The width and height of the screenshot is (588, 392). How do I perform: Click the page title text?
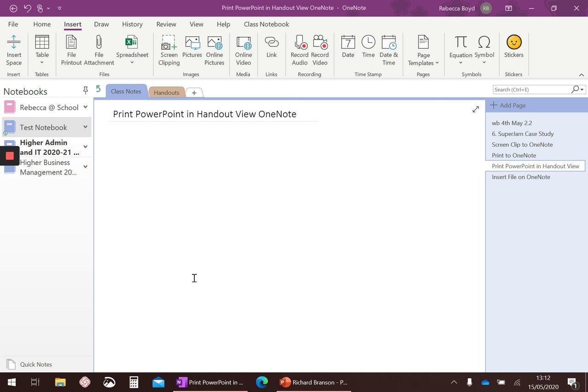pos(204,114)
